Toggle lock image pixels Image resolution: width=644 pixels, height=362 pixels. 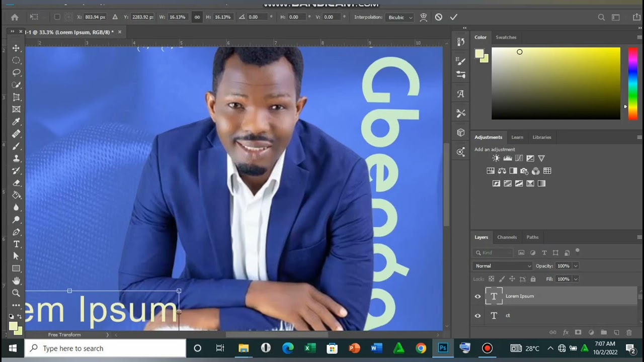[502, 279]
